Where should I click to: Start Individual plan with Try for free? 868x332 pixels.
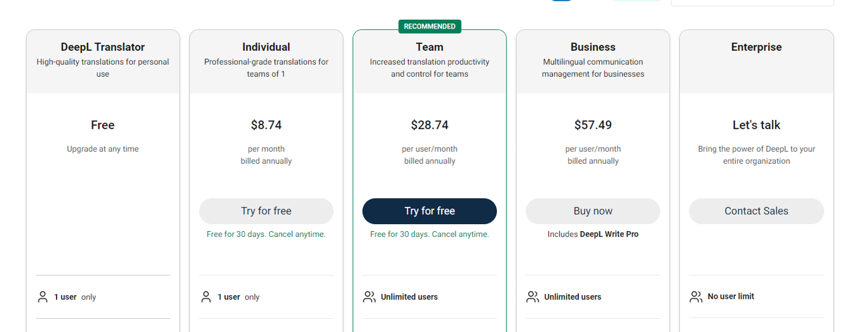tap(266, 211)
